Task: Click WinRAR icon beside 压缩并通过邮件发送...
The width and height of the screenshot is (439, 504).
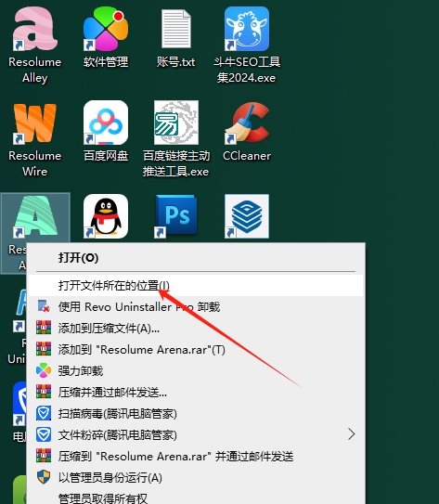Action: (44, 392)
